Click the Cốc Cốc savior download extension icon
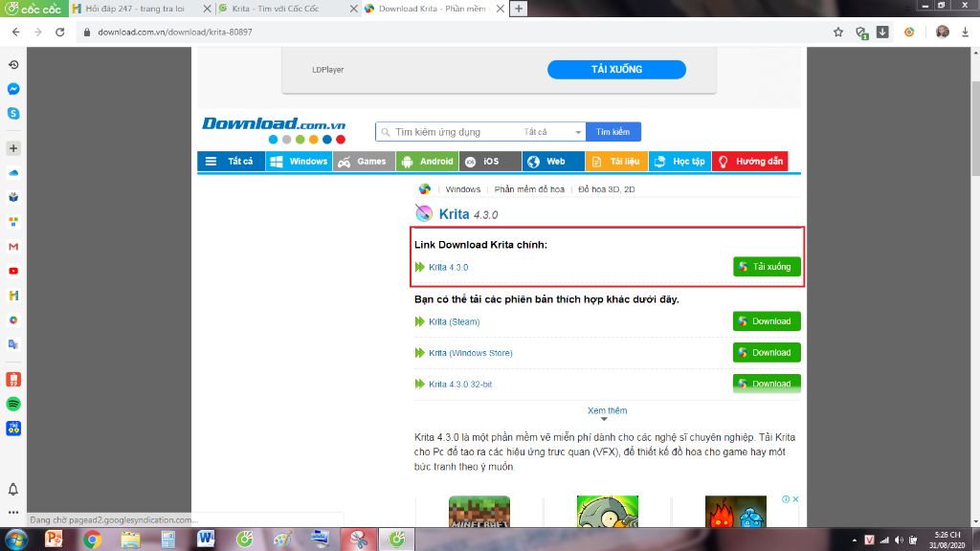 point(882,32)
